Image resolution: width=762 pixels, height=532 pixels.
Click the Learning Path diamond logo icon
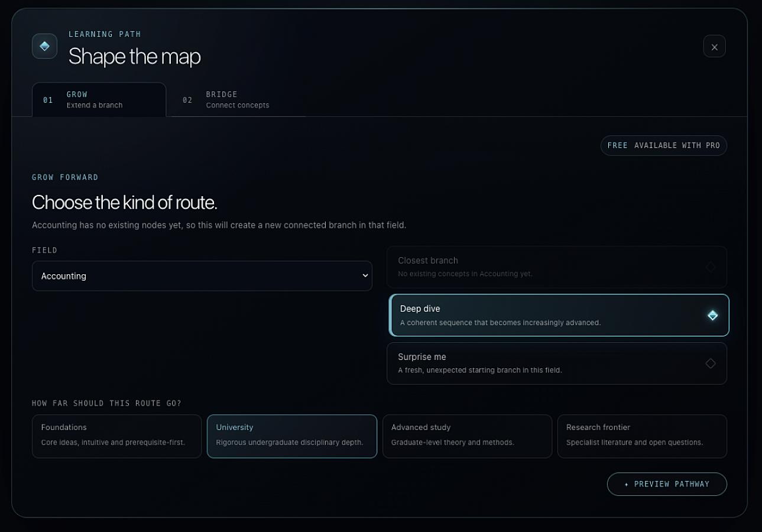coord(44,46)
